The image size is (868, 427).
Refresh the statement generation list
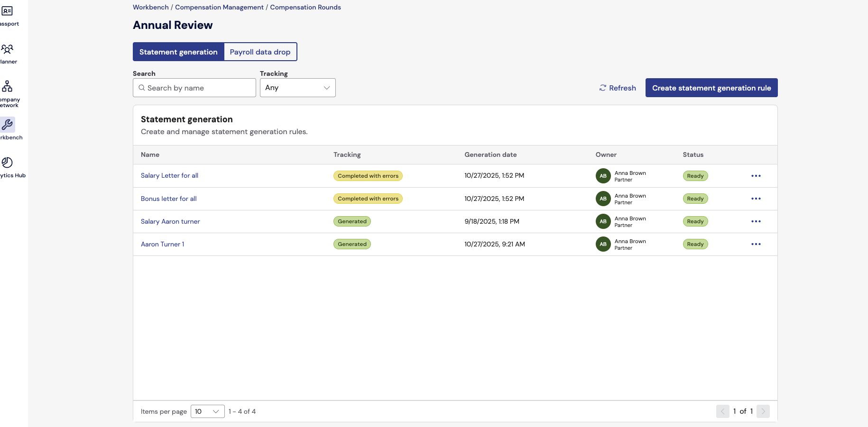point(617,88)
